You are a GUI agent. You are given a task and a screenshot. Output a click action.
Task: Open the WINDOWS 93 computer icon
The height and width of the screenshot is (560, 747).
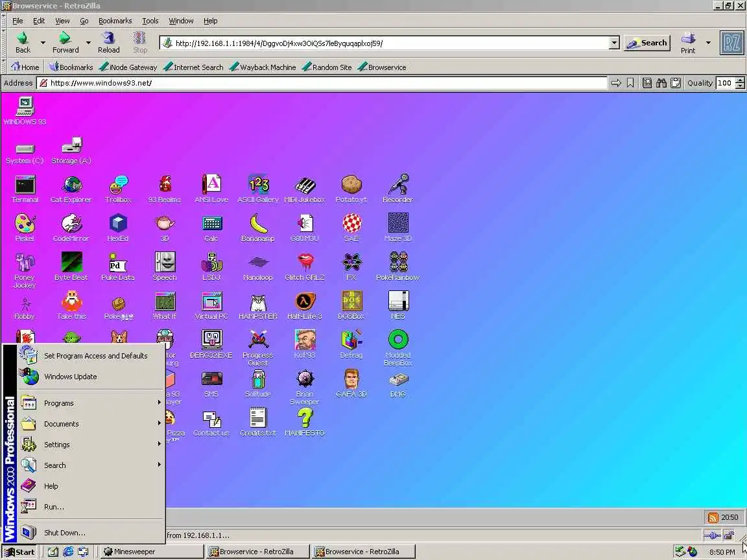[25, 111]
